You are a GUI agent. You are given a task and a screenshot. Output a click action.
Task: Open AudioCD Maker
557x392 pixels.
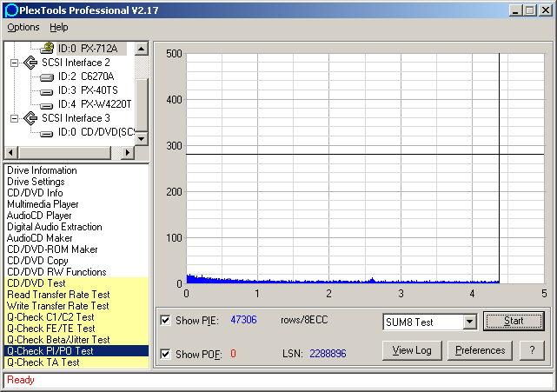point(76,238)
